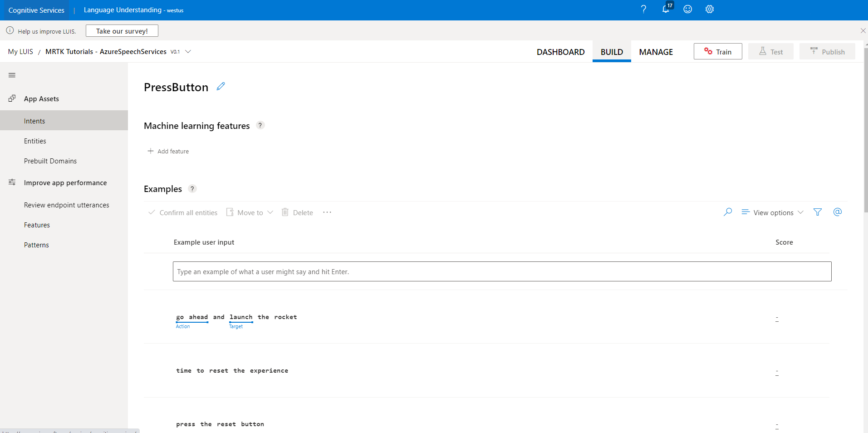Click the @ entity filter icon

click(838, 212)
